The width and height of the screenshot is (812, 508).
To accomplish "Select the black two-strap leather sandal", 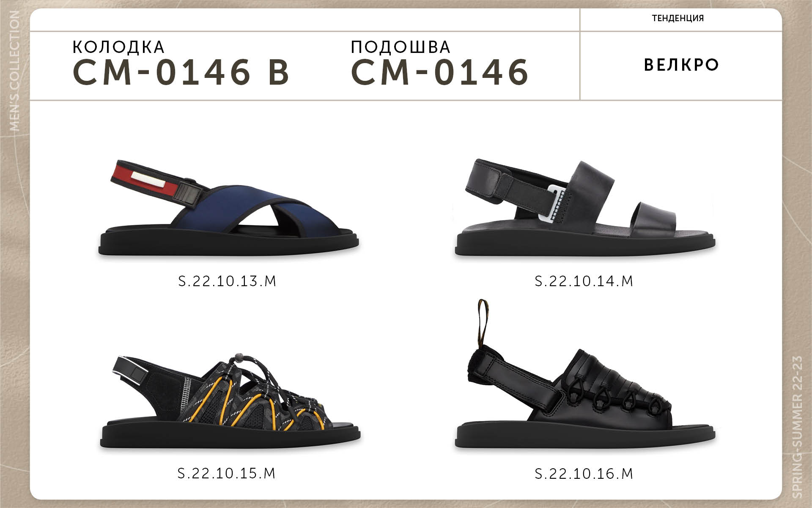I will (585, 207).
